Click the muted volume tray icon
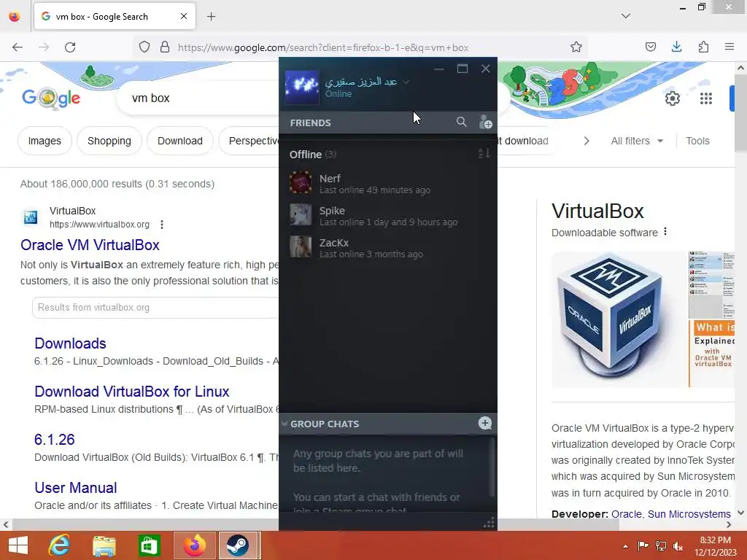This screenshot has width=747, height=560. tap(678, 546)
